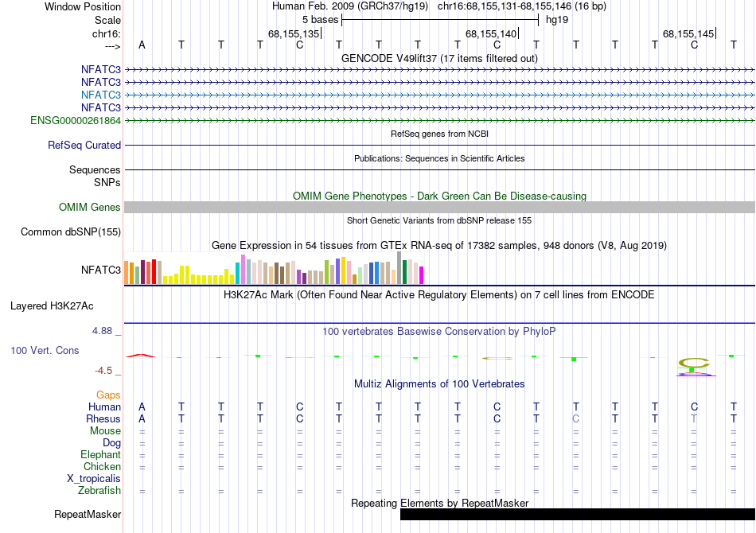
Task: Select the Elephant alignment row label
Action: [x=100, y=454]
